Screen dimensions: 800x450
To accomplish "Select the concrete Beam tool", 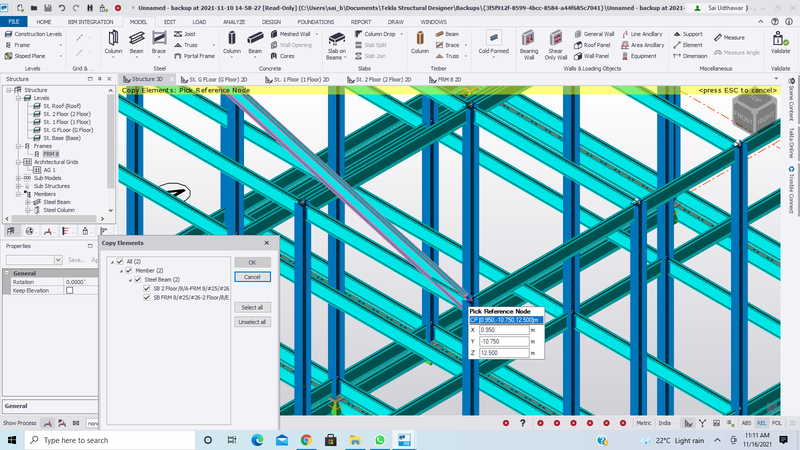I will click(255, 42).
